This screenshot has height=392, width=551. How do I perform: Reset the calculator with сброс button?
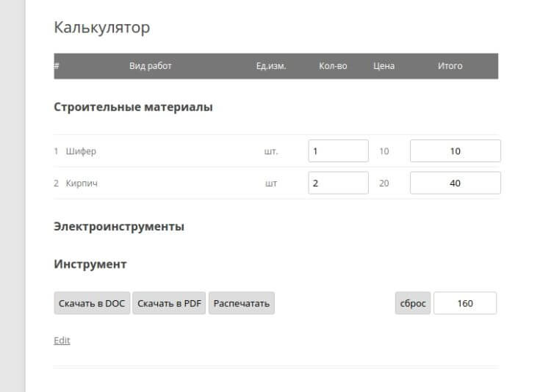[413, 303]
